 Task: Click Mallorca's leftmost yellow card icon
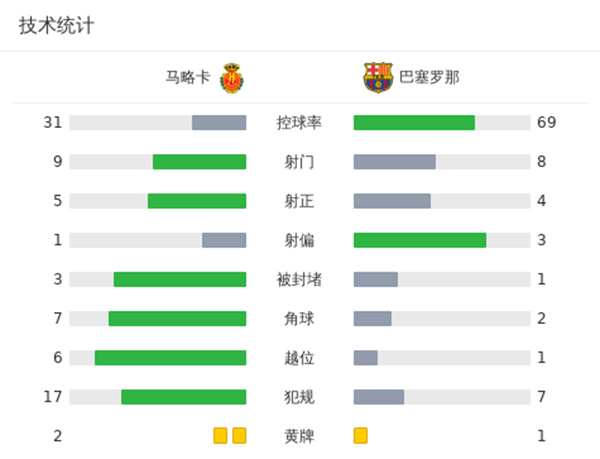220,435
